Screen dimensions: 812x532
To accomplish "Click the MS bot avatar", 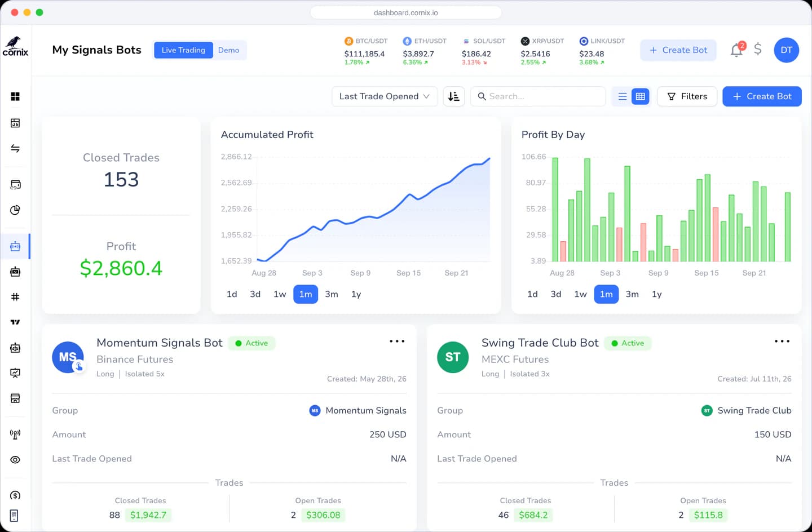I will [x=68, y=357].
